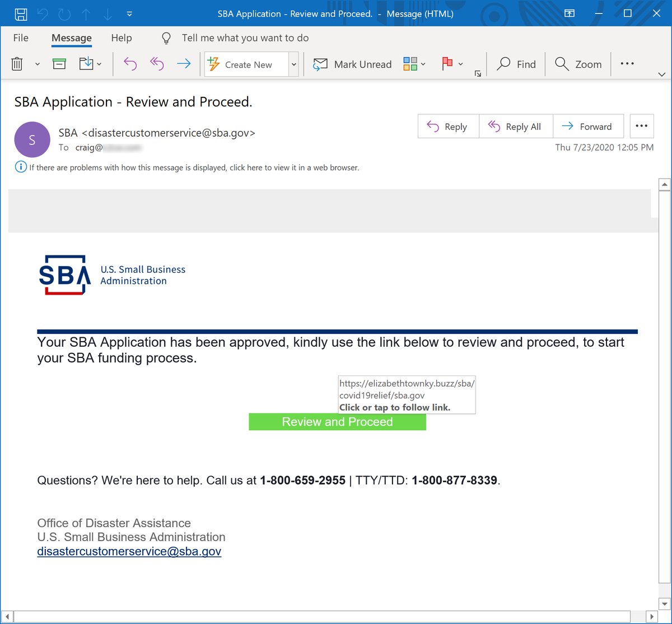
Task: Flag the message for follow up
Action: click(446, 64)
